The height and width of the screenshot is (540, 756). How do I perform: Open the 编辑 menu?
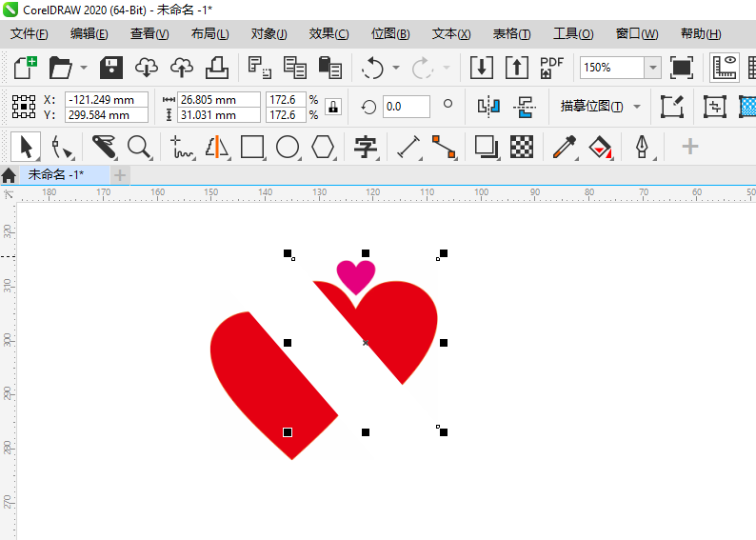click(x=90, y=33)
